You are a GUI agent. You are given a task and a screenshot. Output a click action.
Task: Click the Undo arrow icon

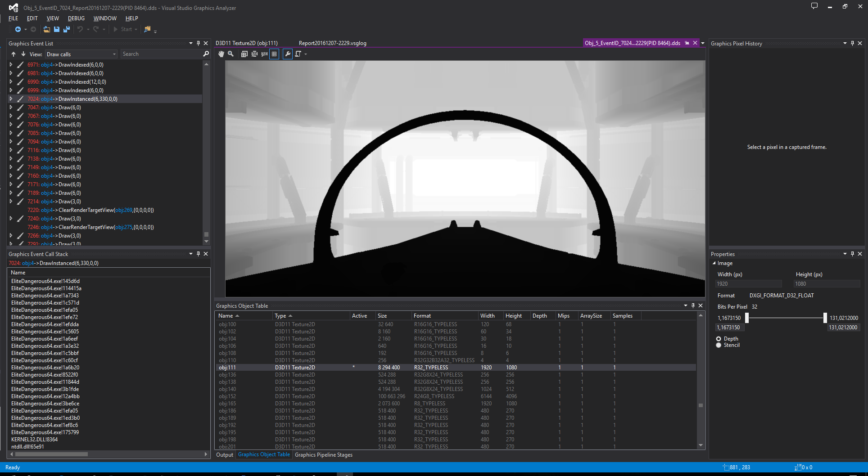click(80, 29)
